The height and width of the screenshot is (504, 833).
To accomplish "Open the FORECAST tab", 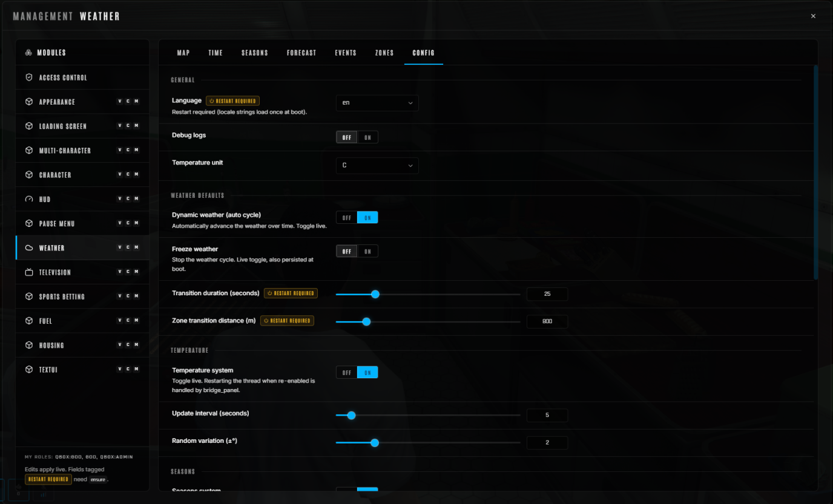I will click(x=301, y=53).
